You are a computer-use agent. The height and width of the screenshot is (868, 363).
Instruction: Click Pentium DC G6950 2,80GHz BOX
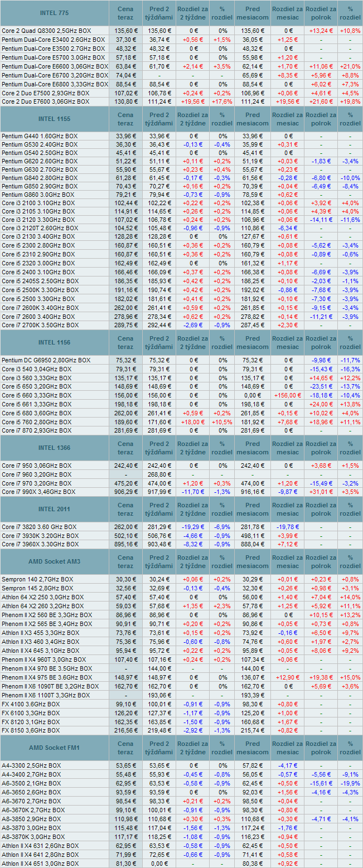(46, 360)
